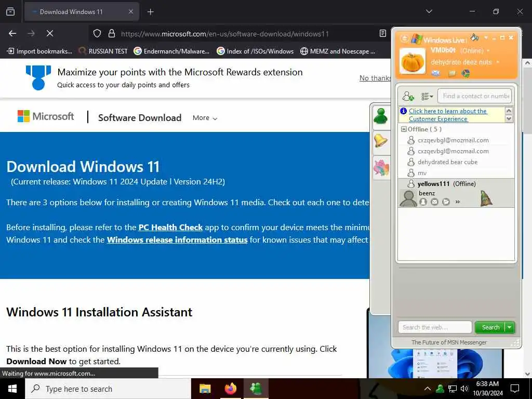Open Click here to learn about Customer Experience link
Image resolution: width=532 pixels, height=399 pixels.
(447, 115)
